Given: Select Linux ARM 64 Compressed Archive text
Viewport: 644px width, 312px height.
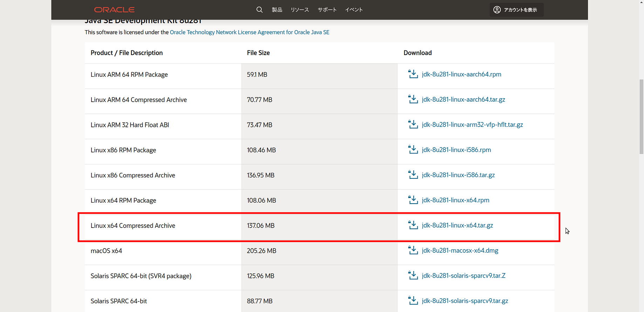Looking at the screenshot, I should click(139, 100).
